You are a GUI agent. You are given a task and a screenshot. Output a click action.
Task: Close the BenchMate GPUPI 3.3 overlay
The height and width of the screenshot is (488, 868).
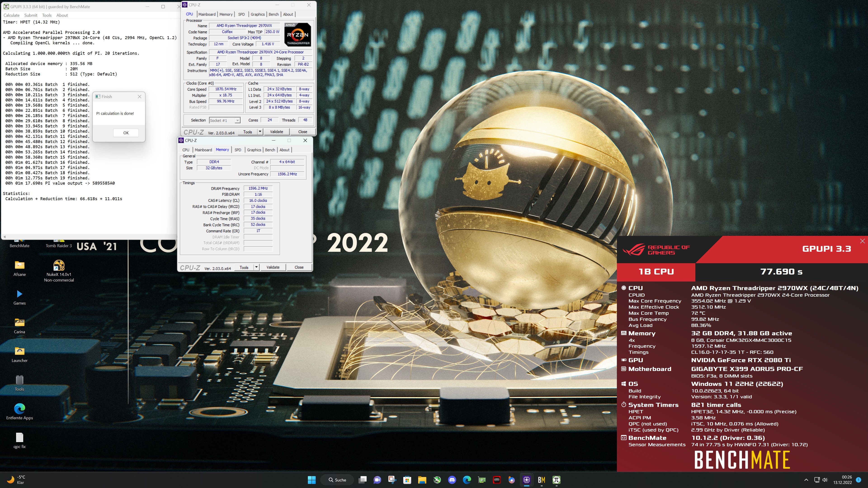(862, 241)
